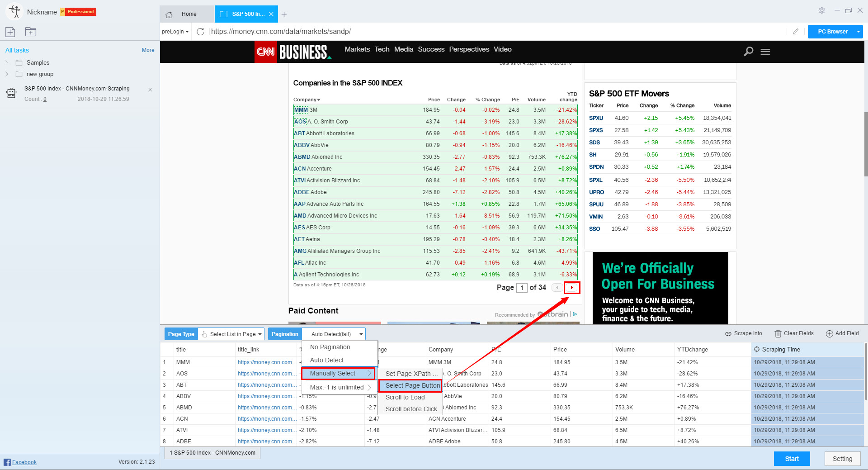Click the Home tab house icon
Image resolution: width=868 pixels, height=470 pixels.
click(x=169, y=14)
